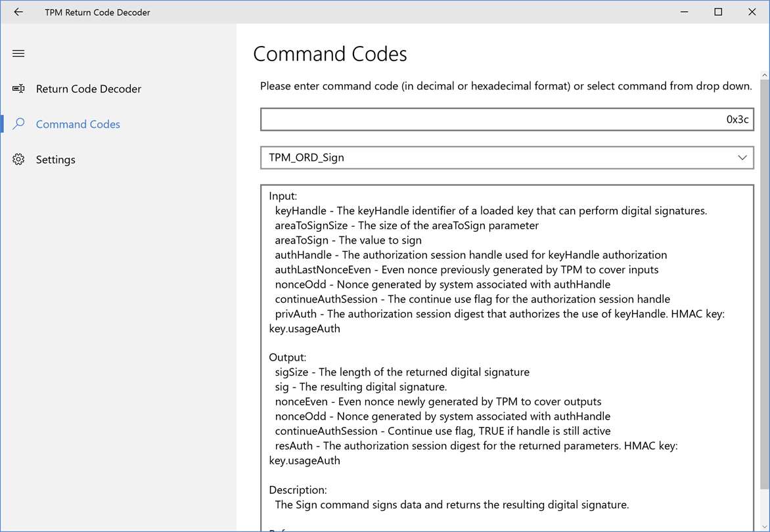Click the window title text in title bar
Image resolution: width=770 pixels, height=532 pixels.
pyautogui.click(x=97, y=12)
